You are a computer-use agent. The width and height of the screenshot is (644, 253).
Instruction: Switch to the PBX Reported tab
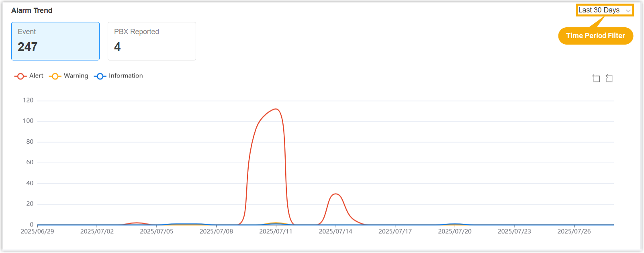(x=152, y=41)
